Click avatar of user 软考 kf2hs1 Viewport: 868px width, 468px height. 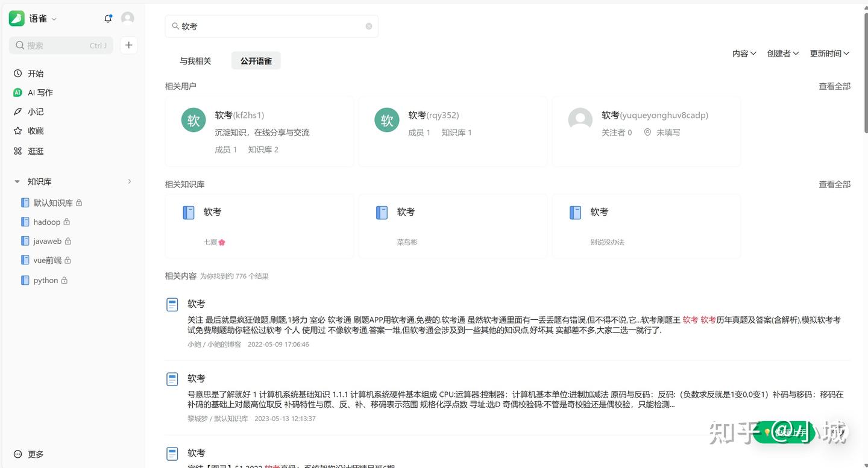[193, 120]
